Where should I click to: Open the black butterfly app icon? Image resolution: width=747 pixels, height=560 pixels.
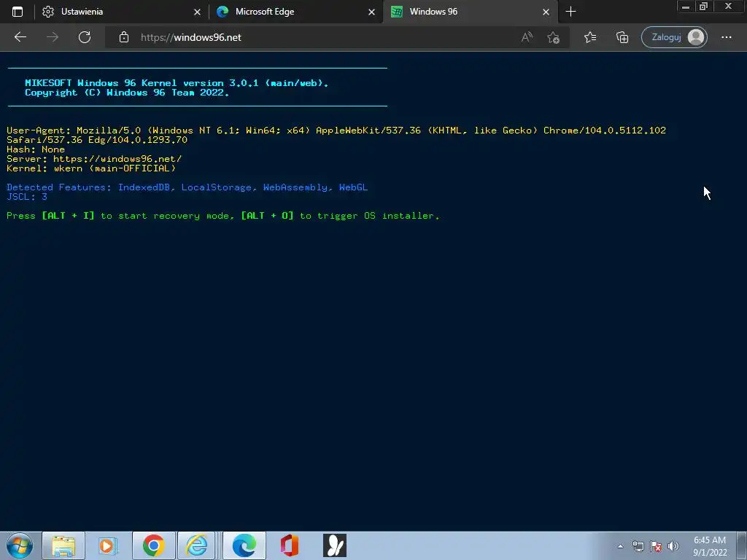(335, 545)
